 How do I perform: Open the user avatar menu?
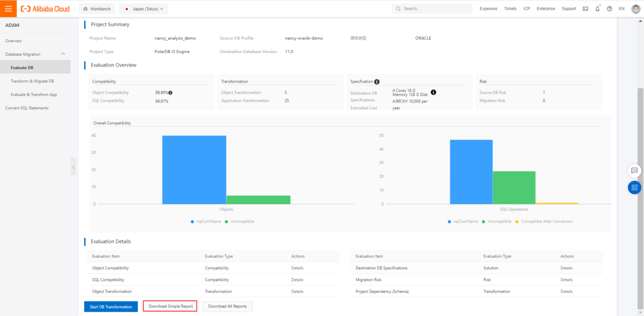click(636, 9)
